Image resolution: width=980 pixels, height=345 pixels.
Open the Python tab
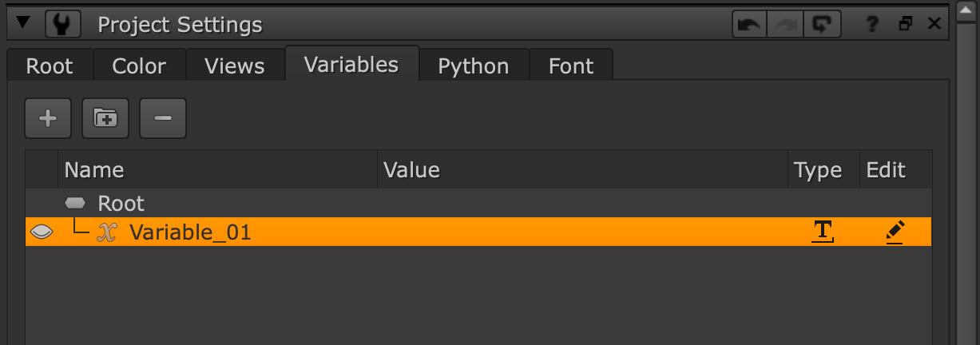[473, 65]
